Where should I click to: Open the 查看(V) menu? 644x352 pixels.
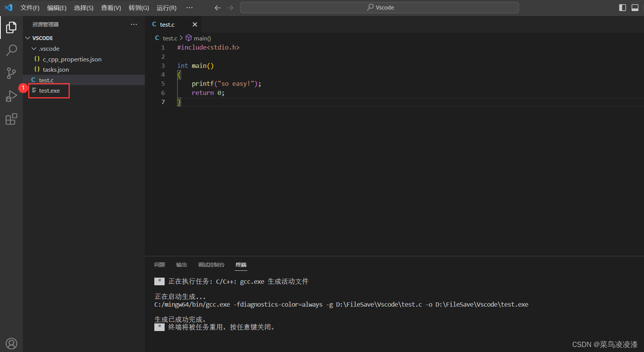[x=111, y=8]
